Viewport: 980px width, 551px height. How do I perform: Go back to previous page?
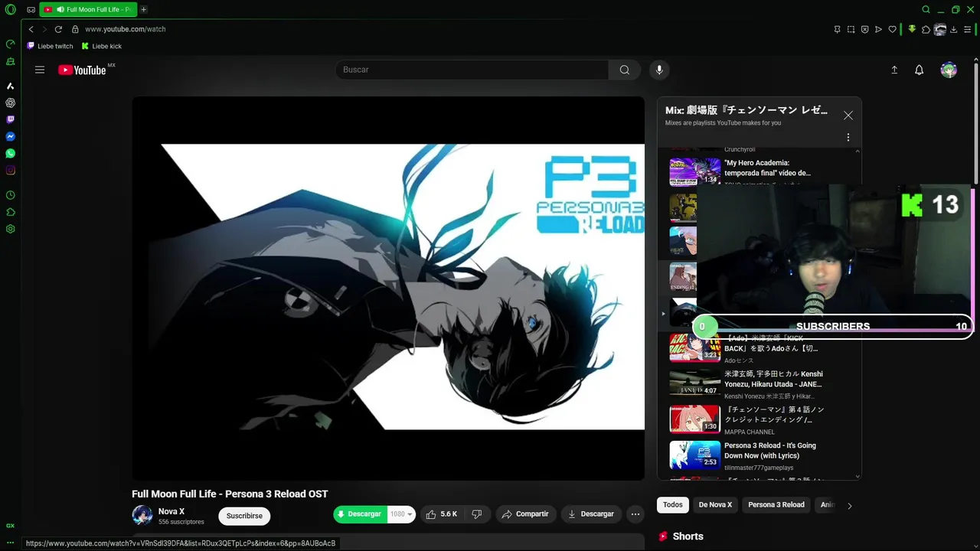pyautogui.click(x=31, y=29)
